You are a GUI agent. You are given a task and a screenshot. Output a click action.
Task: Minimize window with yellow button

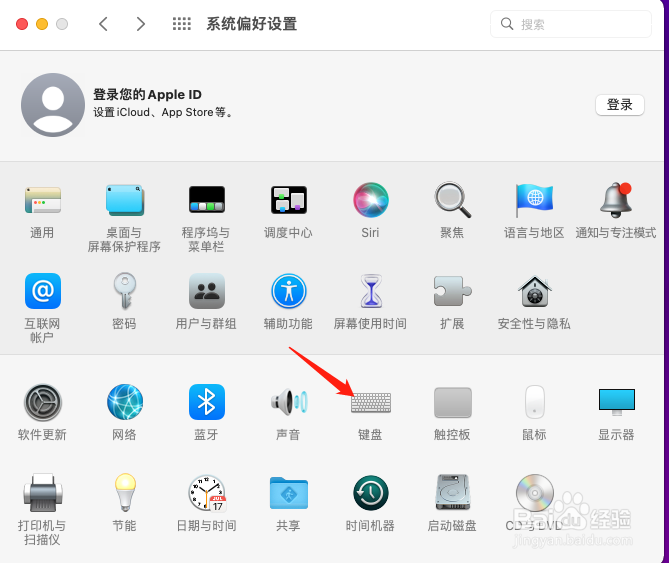coord(42,24)
